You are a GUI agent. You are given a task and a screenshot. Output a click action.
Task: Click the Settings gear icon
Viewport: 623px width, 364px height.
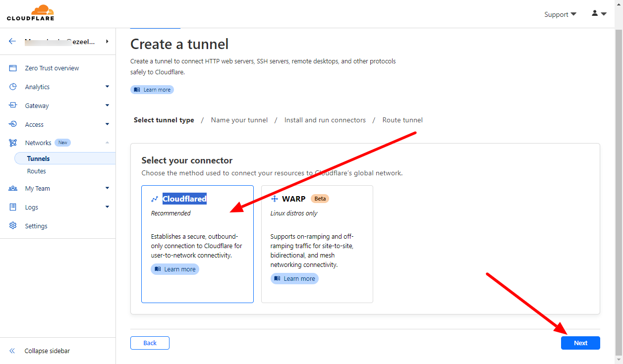tap(13, 226)
